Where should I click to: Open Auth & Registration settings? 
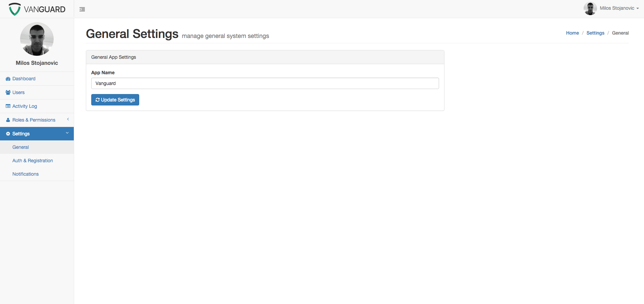[x=37, y=161]
